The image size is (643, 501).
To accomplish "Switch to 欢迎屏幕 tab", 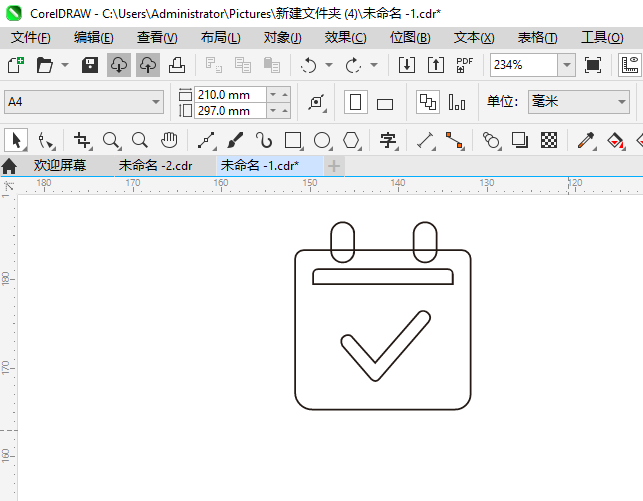I will 60,166.
